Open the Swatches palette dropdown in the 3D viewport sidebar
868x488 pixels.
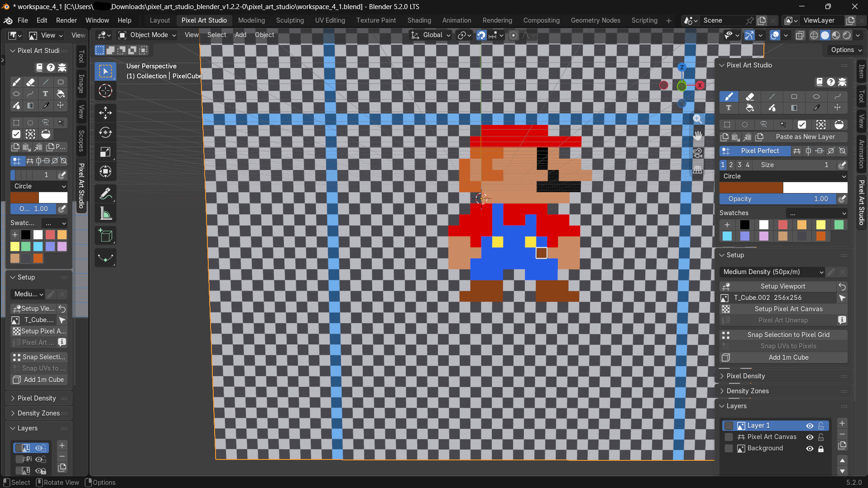click(x=817, y=213)
